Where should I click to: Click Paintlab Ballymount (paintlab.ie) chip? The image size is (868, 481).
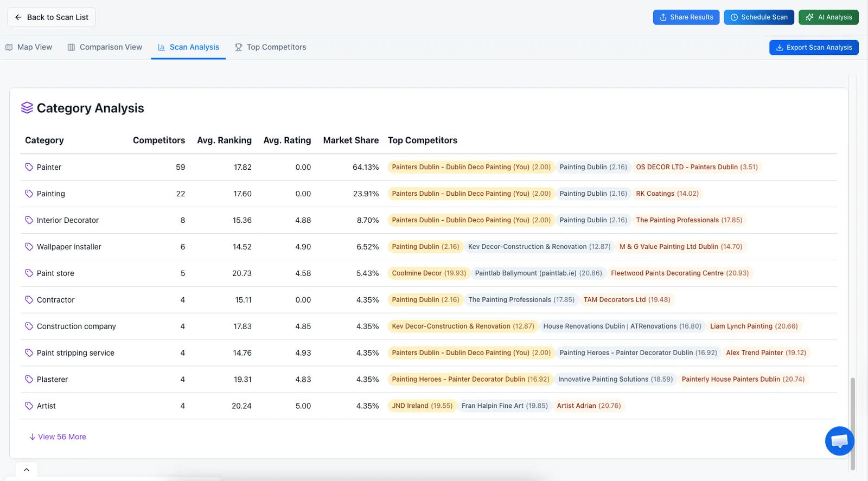538,273
